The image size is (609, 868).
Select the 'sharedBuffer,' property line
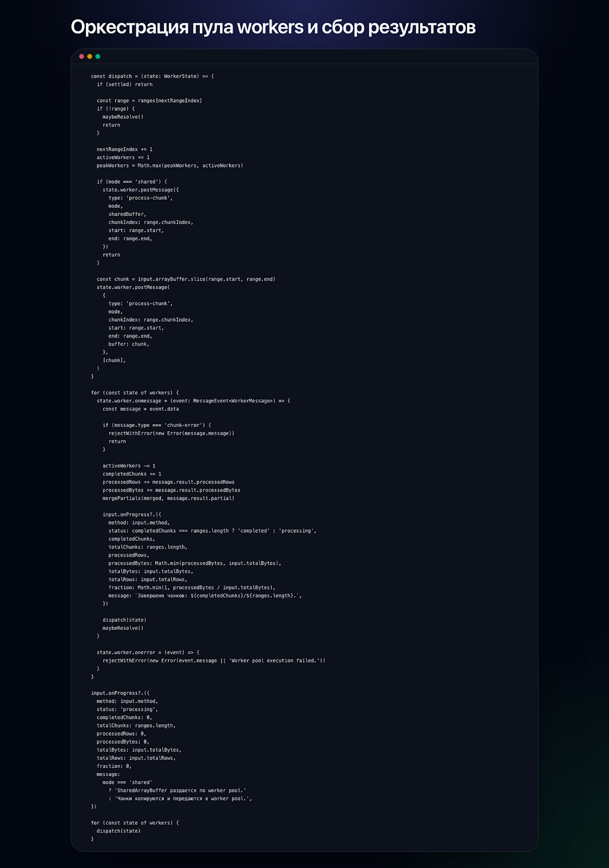127,214
